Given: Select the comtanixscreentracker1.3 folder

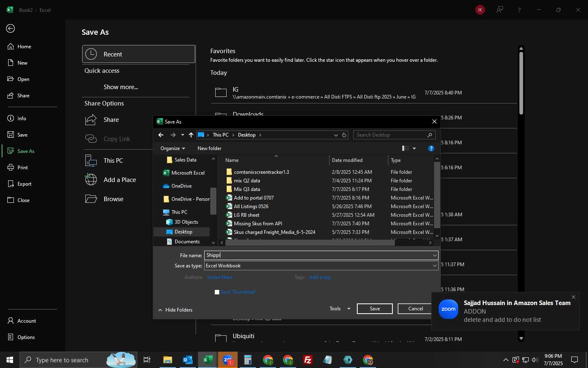Looking at the screenshot, I should 261,172.
